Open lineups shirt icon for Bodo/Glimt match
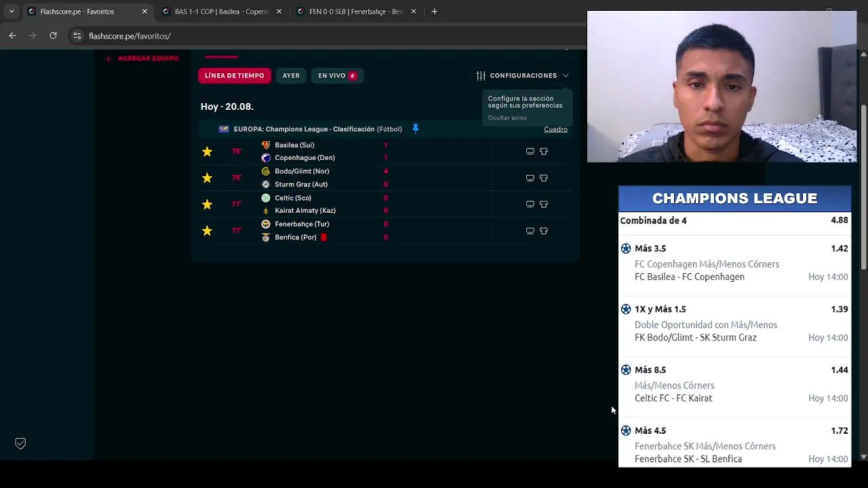 click(544, 178)
